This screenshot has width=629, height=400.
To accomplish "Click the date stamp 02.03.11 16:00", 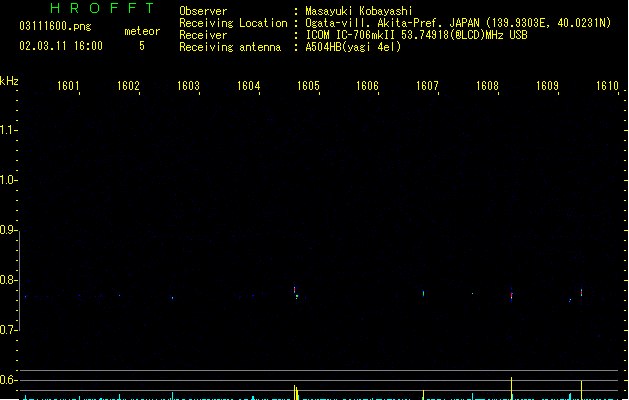I will 61,46.
